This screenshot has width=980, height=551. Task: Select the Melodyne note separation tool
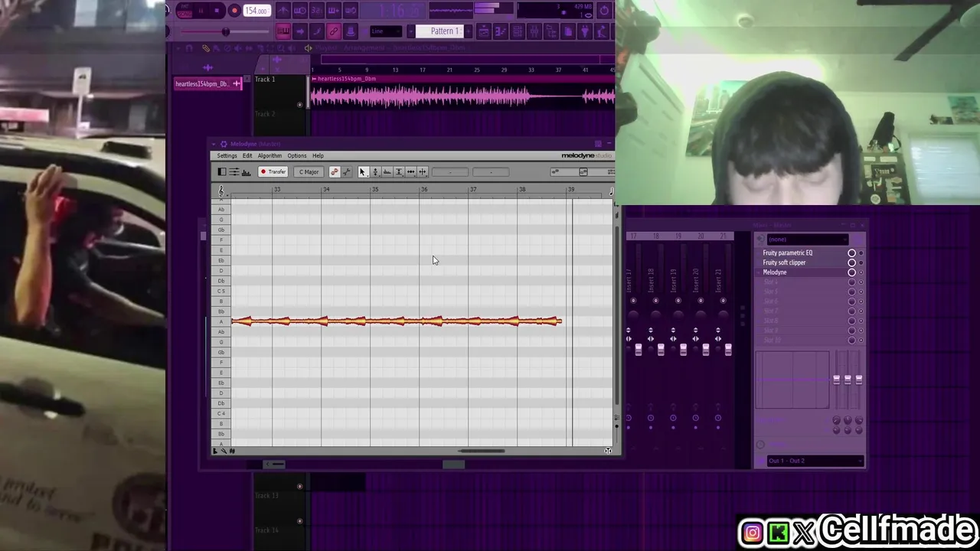click(x=423, y=172)
